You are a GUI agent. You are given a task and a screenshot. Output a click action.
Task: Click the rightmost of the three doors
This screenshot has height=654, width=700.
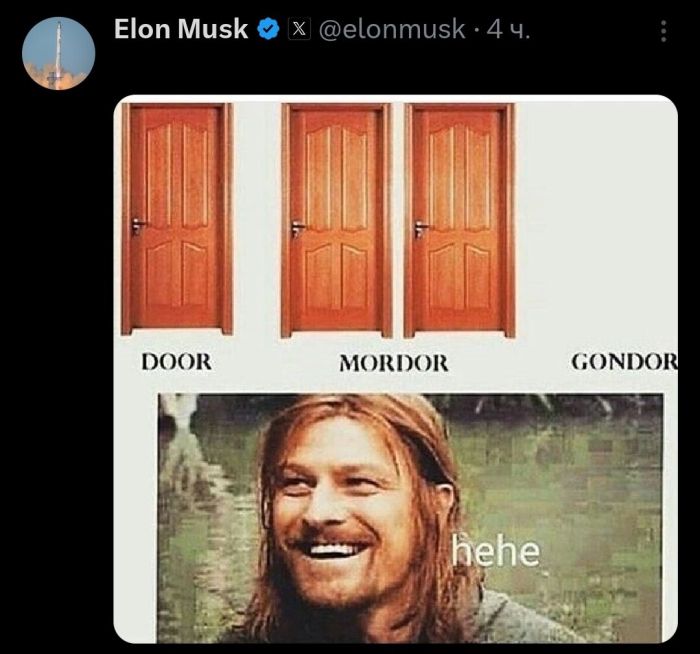click(x=459, y=220)
